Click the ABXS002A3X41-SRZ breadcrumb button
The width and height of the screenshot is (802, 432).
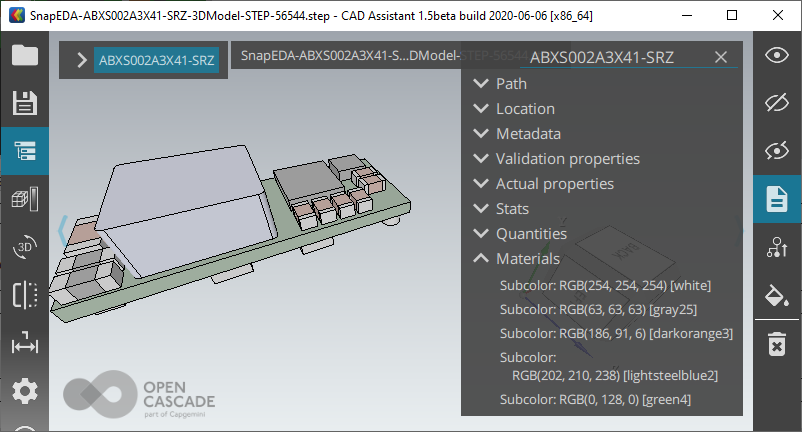coord(156,60)
